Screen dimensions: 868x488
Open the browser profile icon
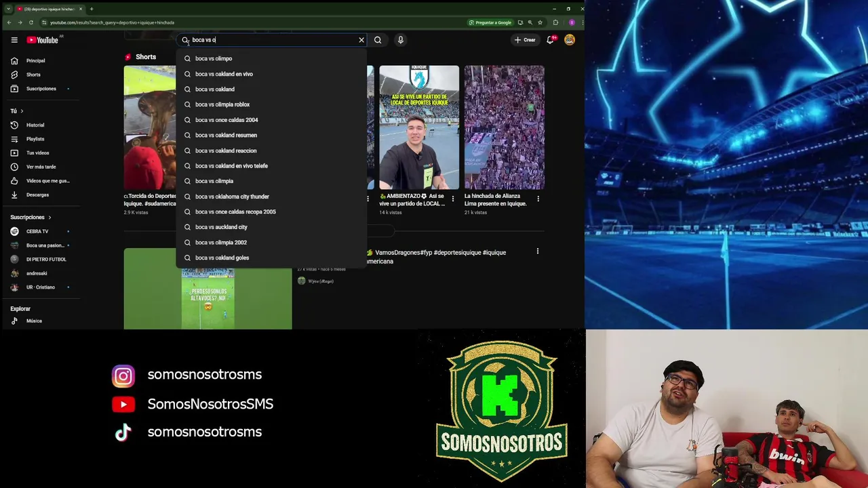tap(572, 22)
